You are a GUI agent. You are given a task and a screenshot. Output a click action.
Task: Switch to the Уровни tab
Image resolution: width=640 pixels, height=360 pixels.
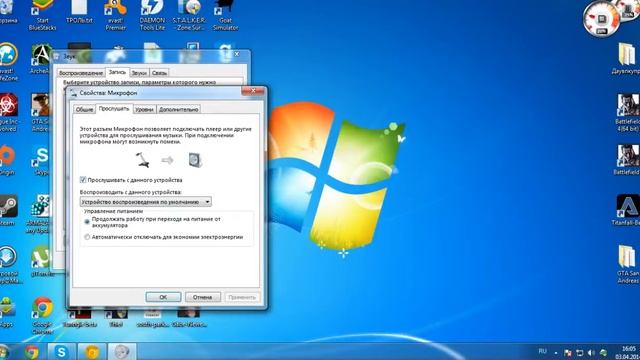tap(144, 109)
